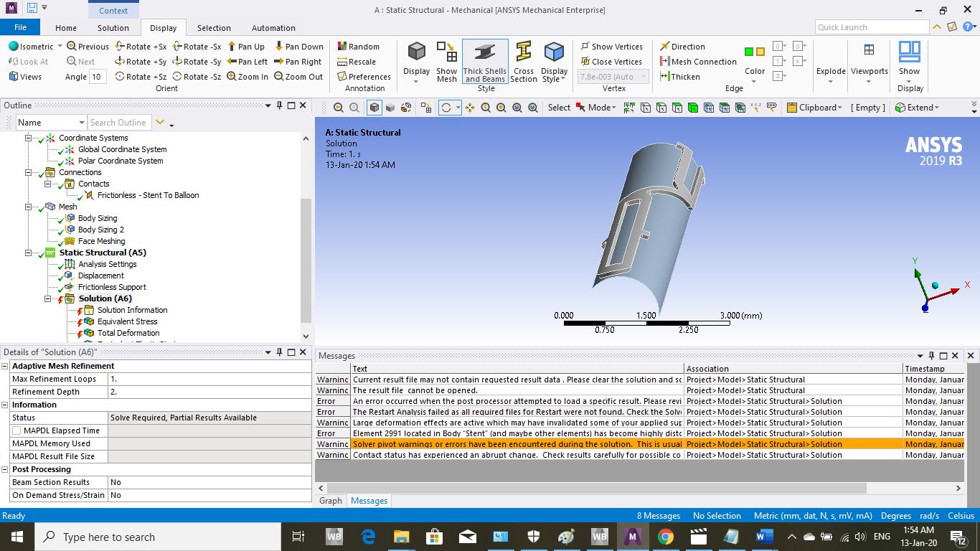
Task: Enable the MAPDL Elapsed Time checkbox
Action: pyautogui.click(x=17, y=430)
